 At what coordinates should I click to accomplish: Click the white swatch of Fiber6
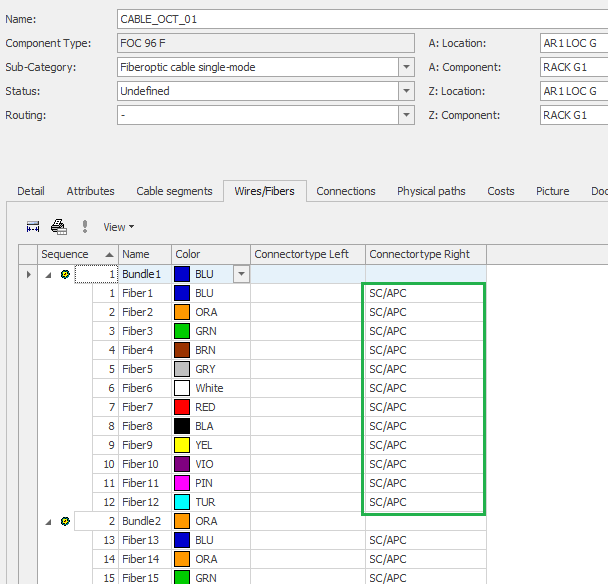pos(182,388)
